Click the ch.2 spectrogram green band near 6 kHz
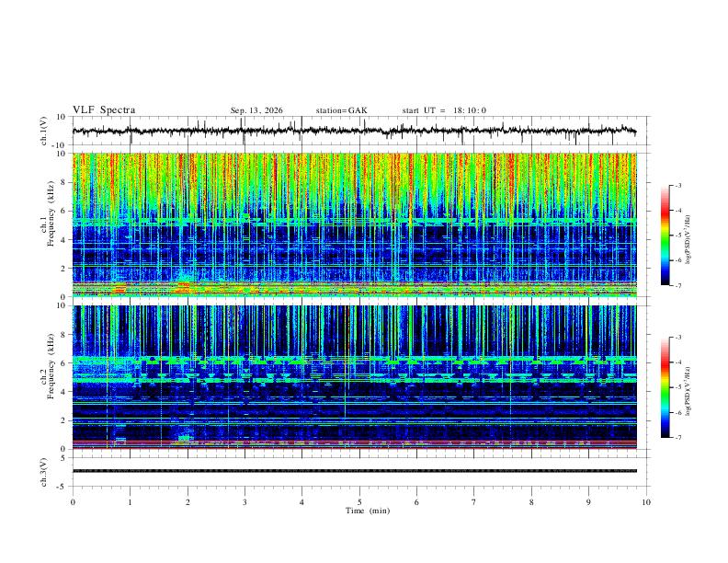 tap(354, 360)
